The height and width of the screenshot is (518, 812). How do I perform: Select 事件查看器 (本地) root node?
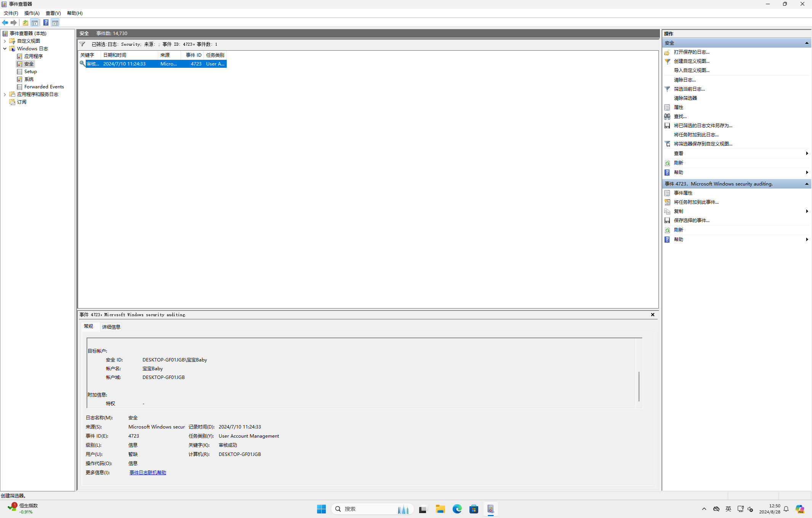pyautogui.click(x=28, y=34)
